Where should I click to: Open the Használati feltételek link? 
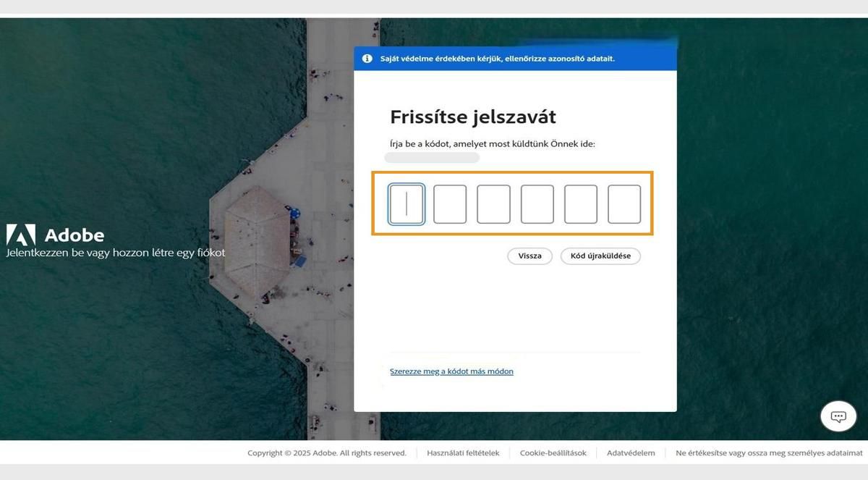462,452
